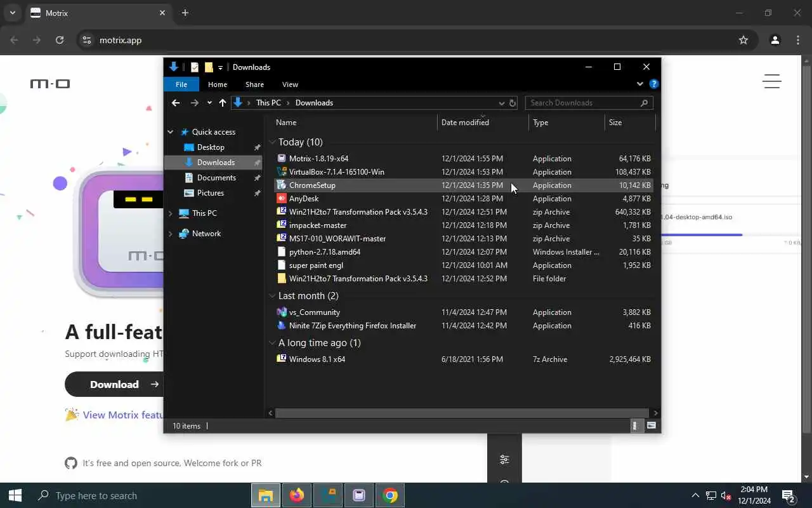Refresh the Downloads folder view
812x508 pixels.
coord(513,103)
